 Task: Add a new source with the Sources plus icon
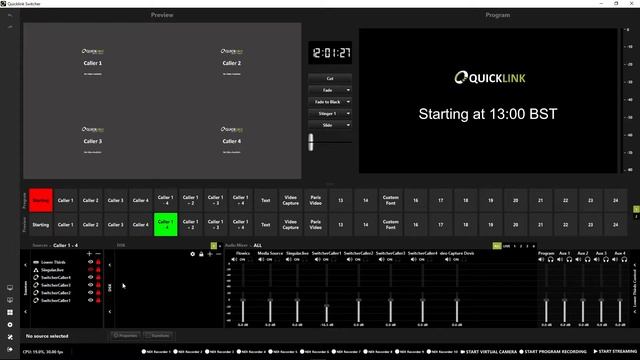(x=89, y=254)
